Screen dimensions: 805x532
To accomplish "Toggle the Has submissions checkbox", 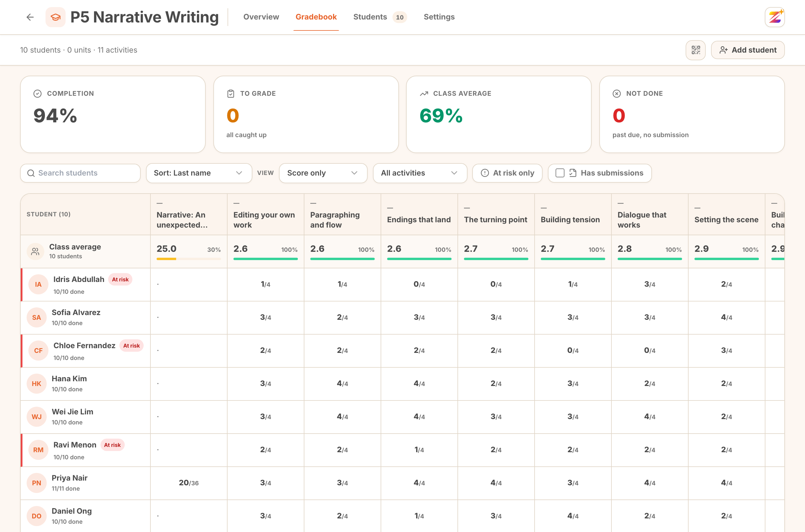I will [x=560, y=173].
